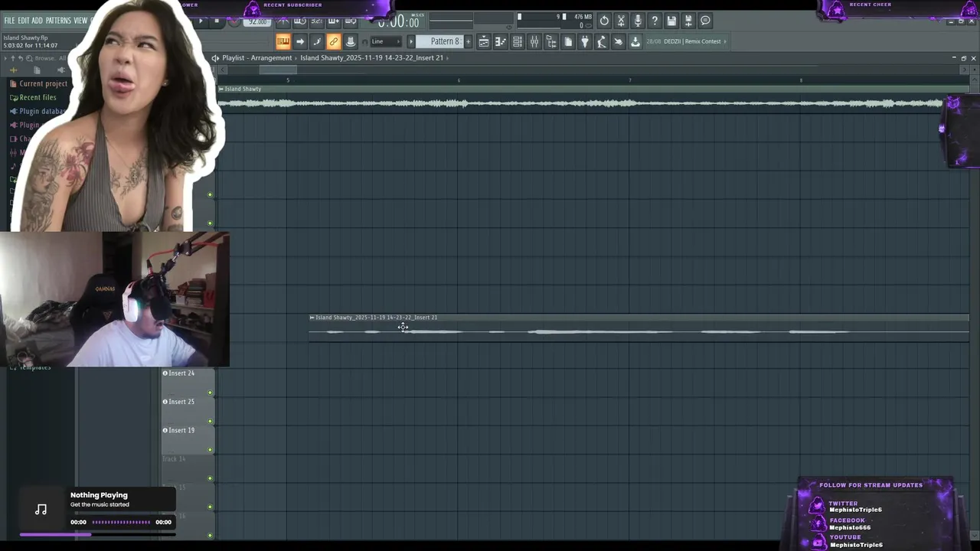Open Playlist options speaker arrow icon
The height and width of the screenshot is (551, 980).
point(215,57)
